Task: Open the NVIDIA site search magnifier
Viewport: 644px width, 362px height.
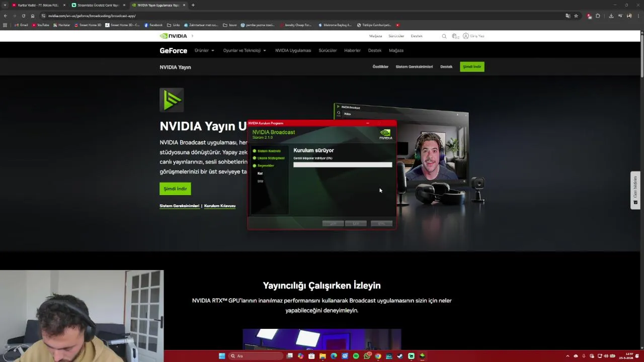Action: tap(444, 36)
